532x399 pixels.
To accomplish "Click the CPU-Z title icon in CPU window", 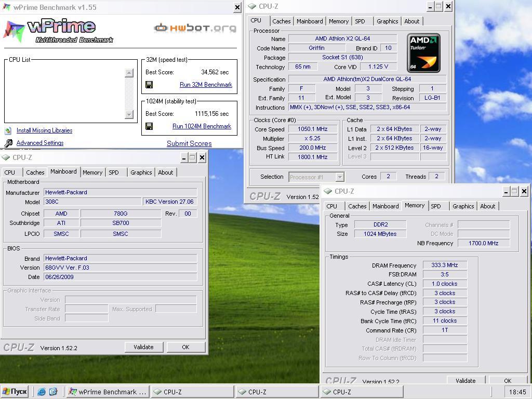I will click(252, 6).
